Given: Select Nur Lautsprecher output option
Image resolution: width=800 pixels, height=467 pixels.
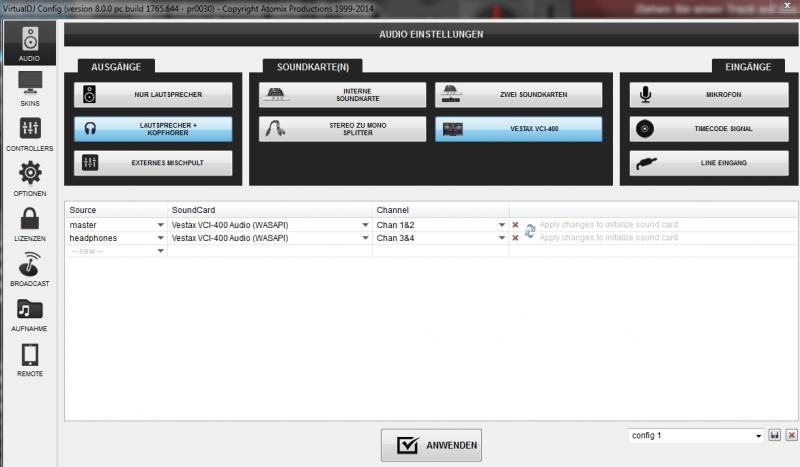Looking at the screenshot, I should [x=153, y=95].
